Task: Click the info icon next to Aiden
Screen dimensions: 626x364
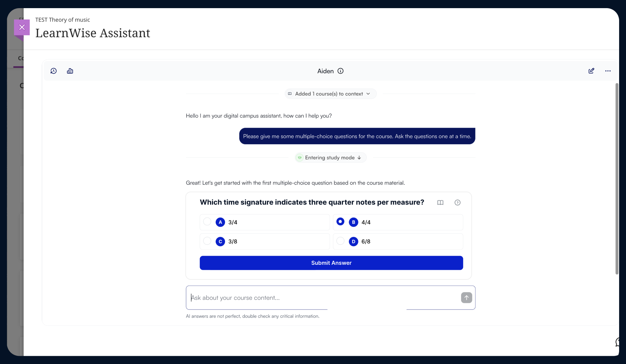Action: 341,71
